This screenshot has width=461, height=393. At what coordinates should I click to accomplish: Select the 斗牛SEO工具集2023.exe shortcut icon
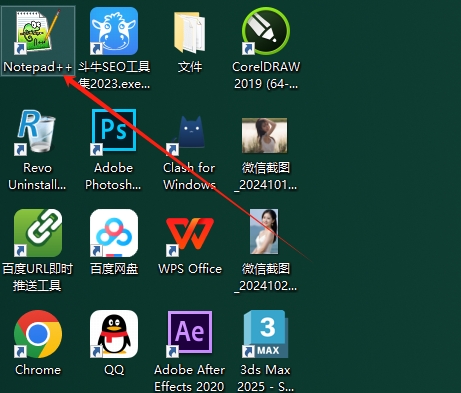coord(114,31)
